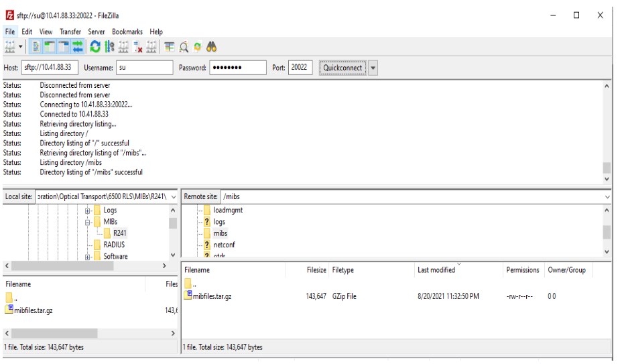Expand the Software folder in local tree

87,257
